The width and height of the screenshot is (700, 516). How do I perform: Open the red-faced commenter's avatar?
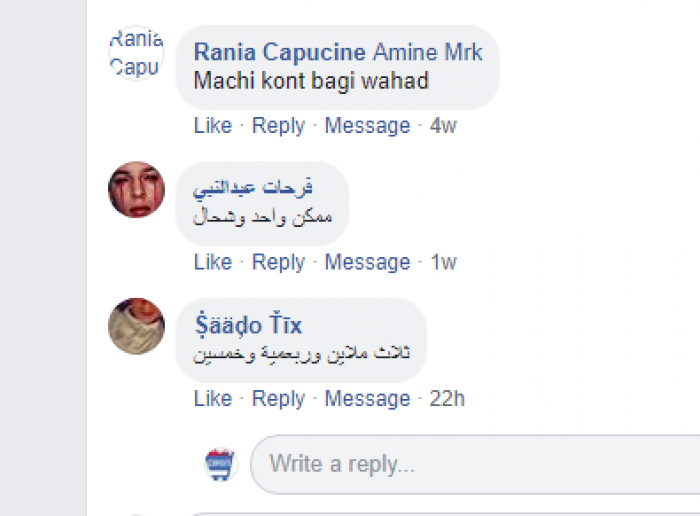[x=136, y=189]
